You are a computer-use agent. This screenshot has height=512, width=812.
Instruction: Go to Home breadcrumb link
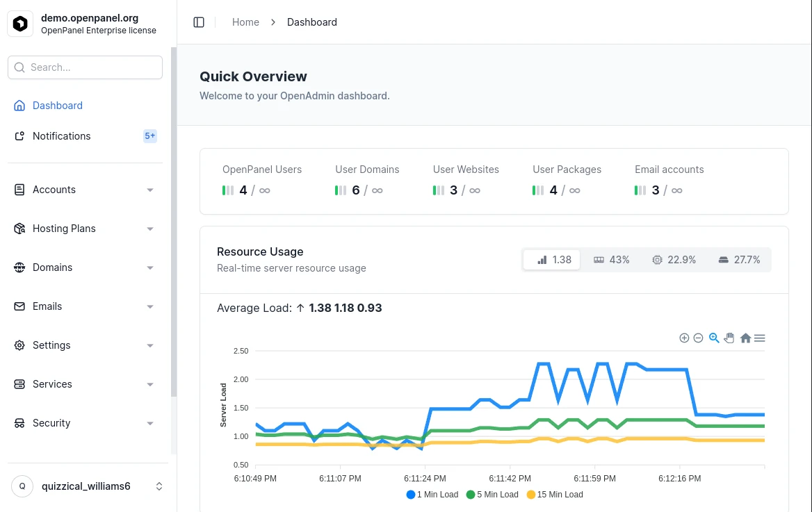[x=245, y=22]
